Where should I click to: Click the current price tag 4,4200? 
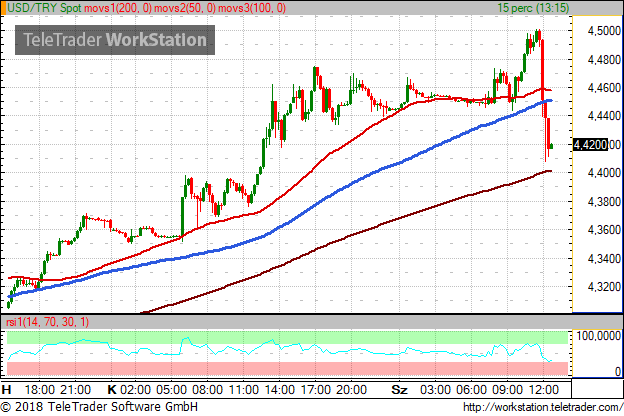click(x=590, y=145)
